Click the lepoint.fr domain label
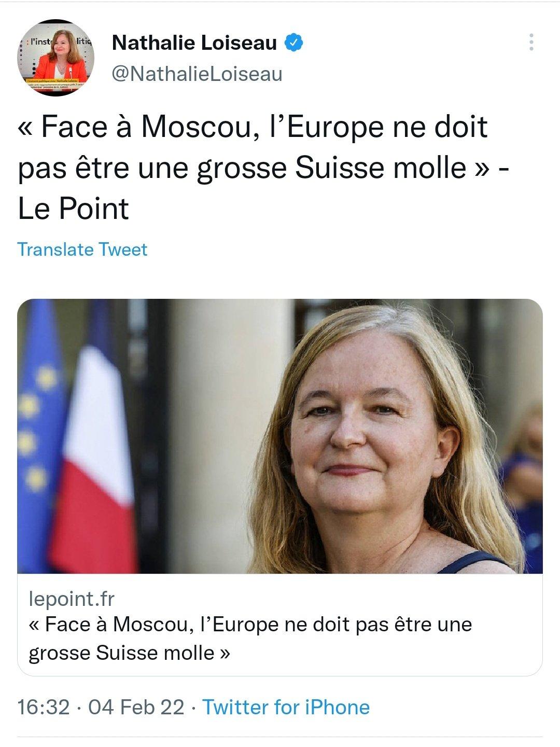Screen dimensions: 560x747 click(72, 599)
